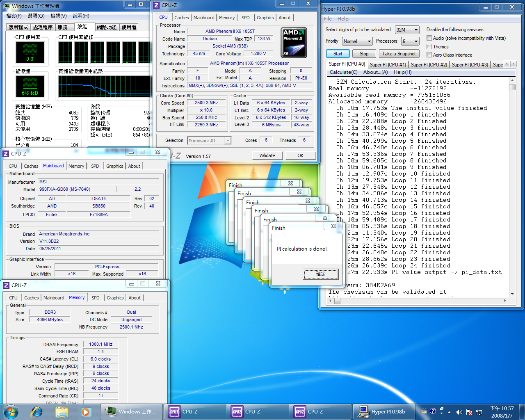Open File menu in Hyper PI
Screen dimensions: 525x420
tap(328, 19)
